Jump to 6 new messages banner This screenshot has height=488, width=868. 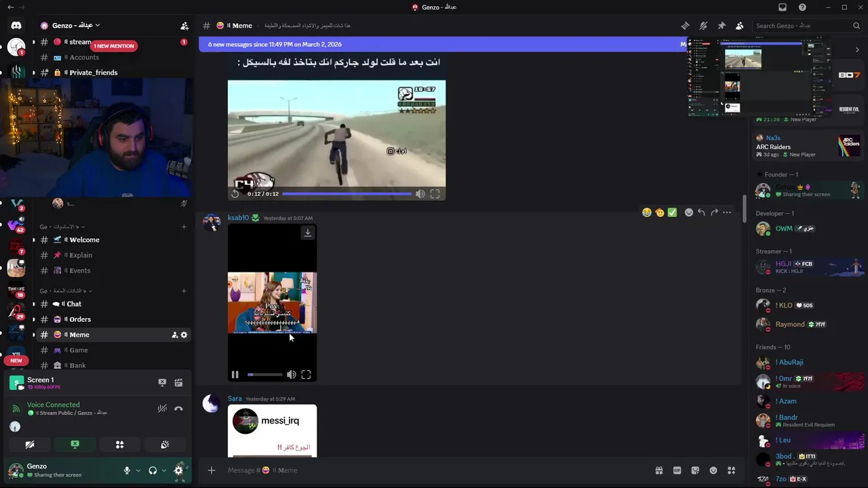pyautogui.click(x=443, y=44)
